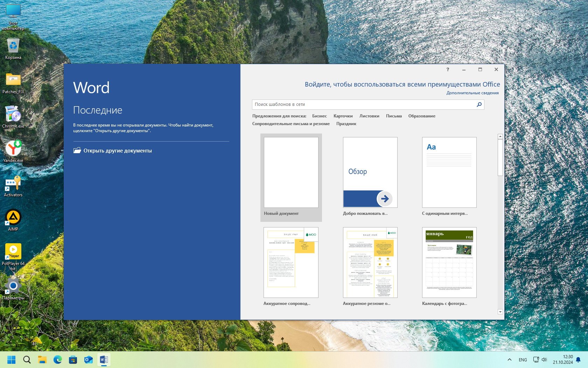Select the Параметры settings shortcut
Viewport: 588px width, 368px height.
click(x=13, y=289)
